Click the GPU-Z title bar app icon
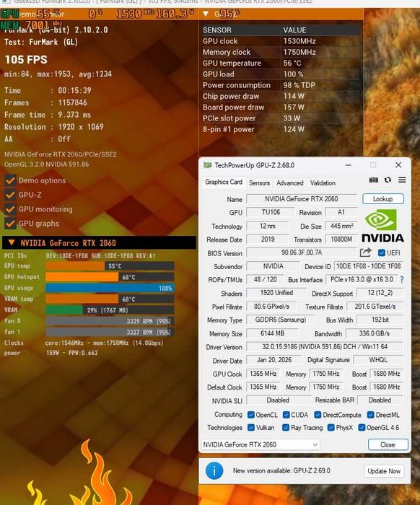Viewport: 420px width, 505px height. pyautogui.click(x=207, y=165)
